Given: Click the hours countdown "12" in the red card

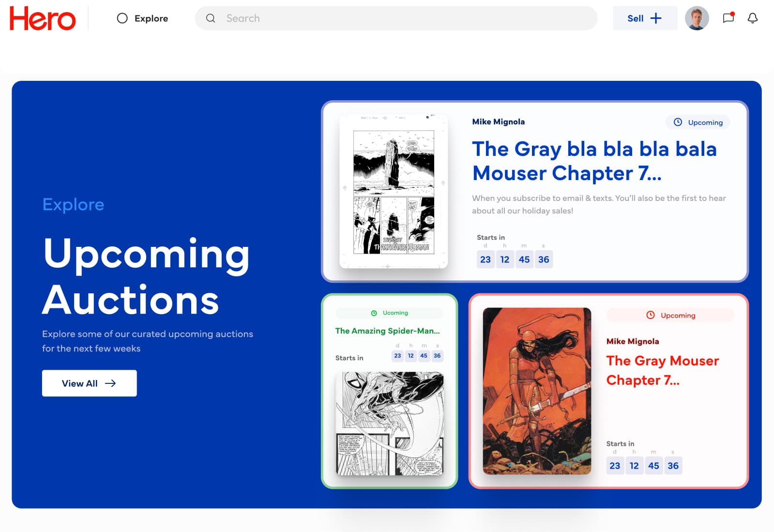Looking at the screenshot, I should pos(634,466).
